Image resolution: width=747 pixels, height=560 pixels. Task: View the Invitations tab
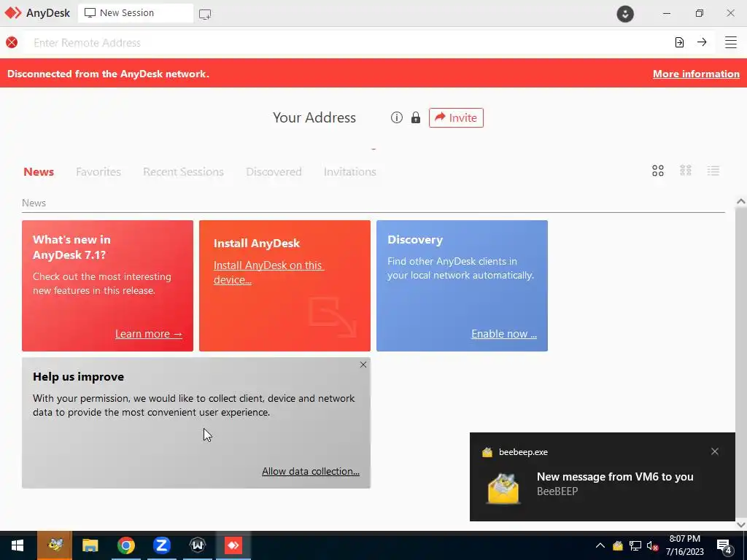349,171
